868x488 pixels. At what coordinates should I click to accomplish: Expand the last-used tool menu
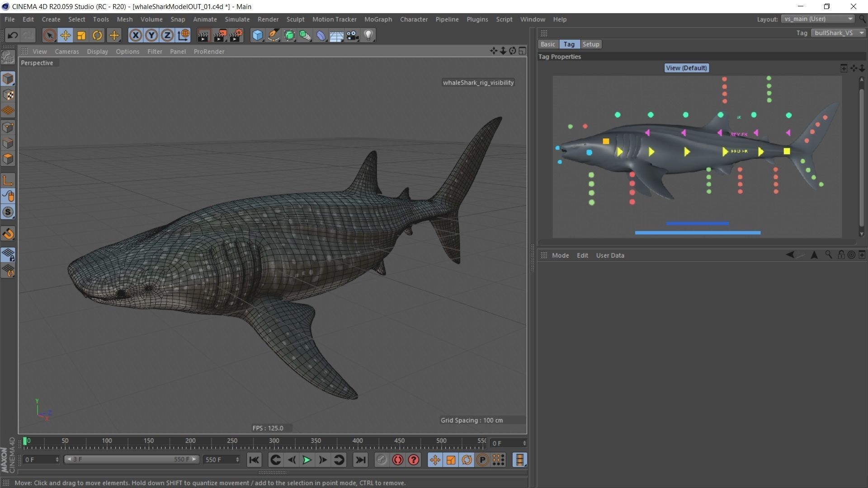[x=114, y=35]
